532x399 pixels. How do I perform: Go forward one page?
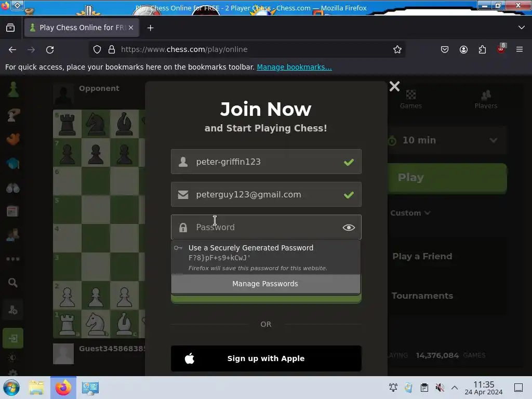pos(31,49)
